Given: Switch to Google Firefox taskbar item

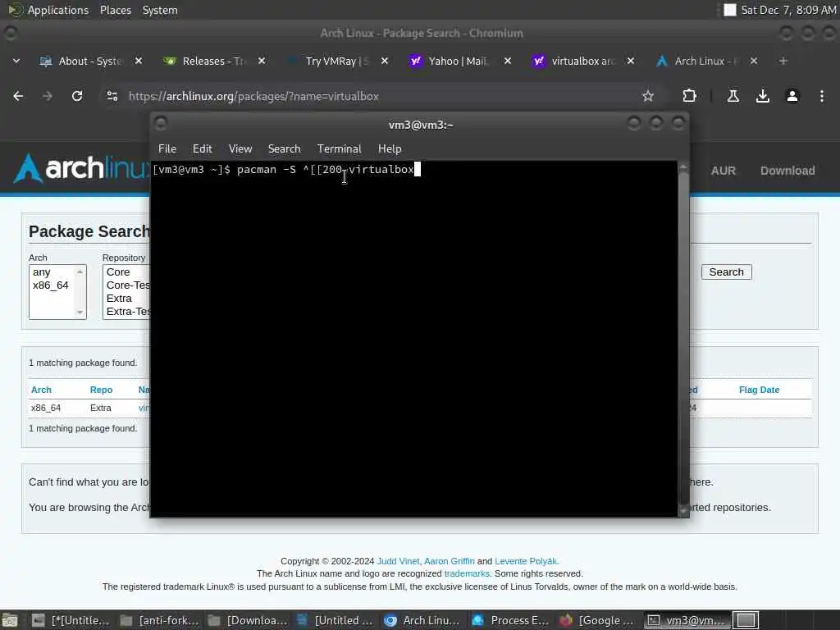Looking at the screenshot, I should coord(597,620).
